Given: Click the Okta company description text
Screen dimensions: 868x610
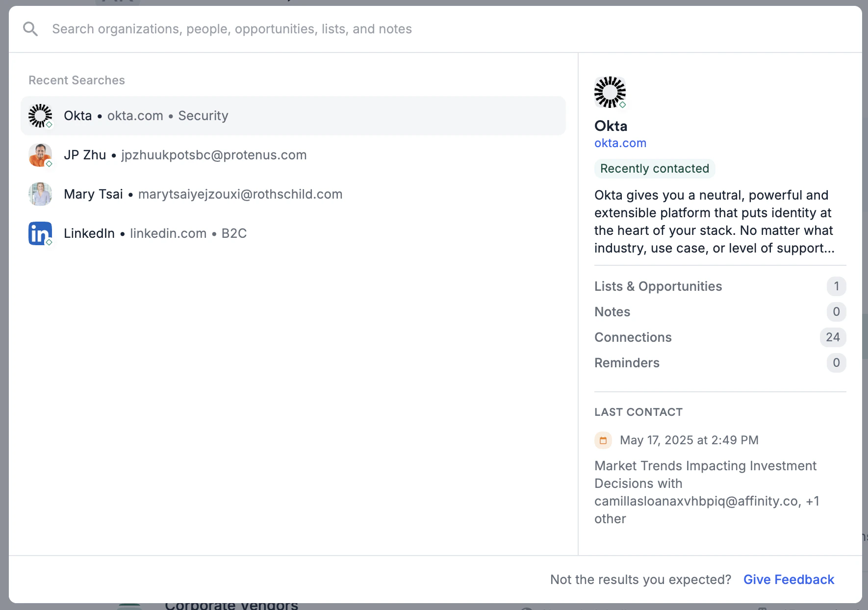Looking at the screenshot, I should (x=715, y=222).
